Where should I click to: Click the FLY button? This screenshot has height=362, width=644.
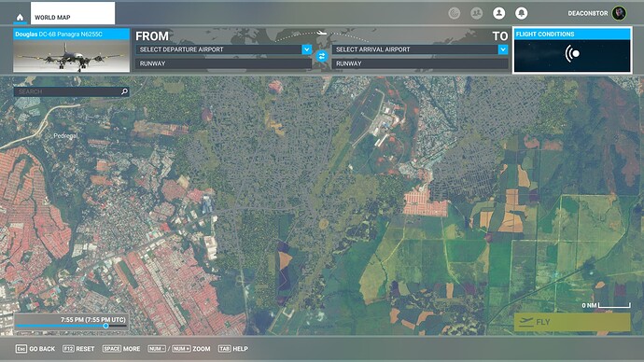(x=572, y=322)
